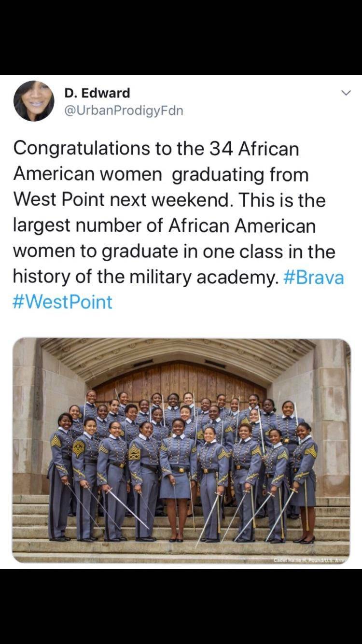
Task: Open the #Brava hashtag
Action: (314, 278)
